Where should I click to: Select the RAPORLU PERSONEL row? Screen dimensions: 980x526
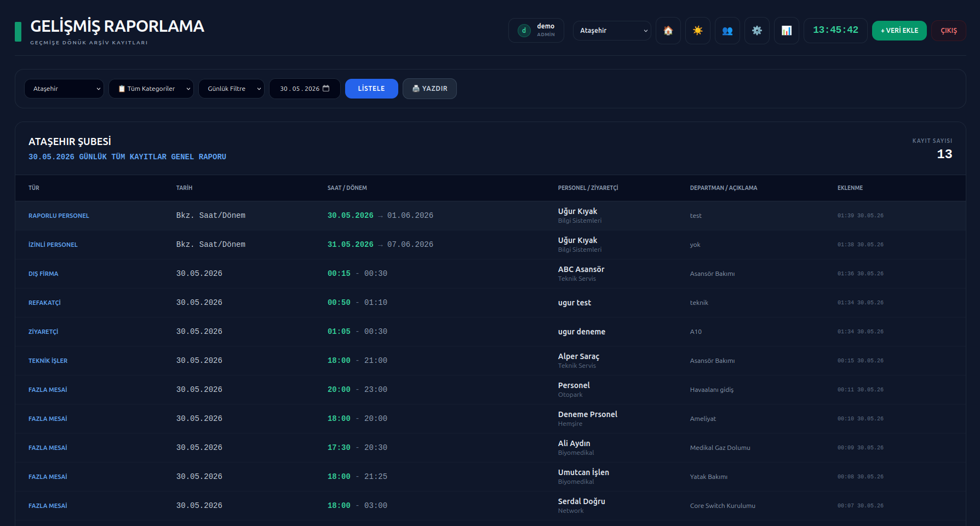coord(490,216)
